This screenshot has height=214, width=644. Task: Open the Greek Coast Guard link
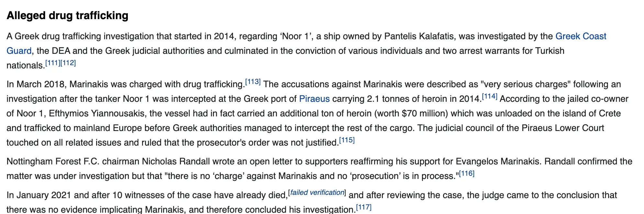tap(581, 36)
